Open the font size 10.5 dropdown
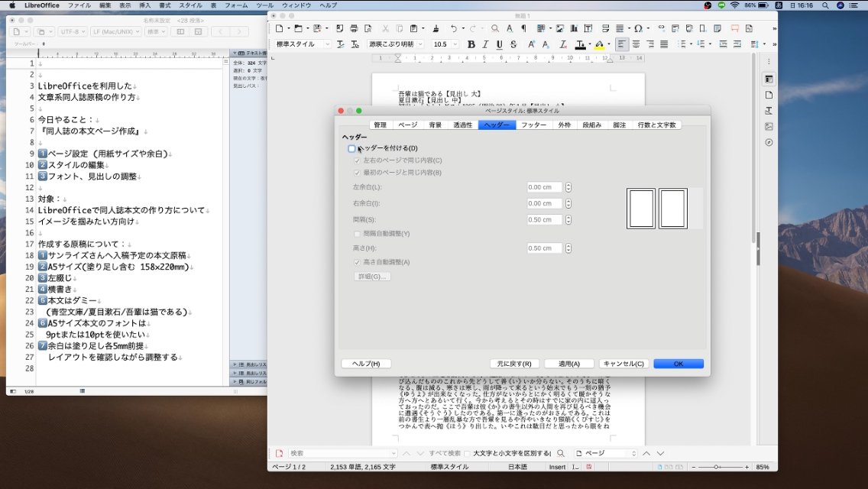868x489 pixels. (455, 44)
